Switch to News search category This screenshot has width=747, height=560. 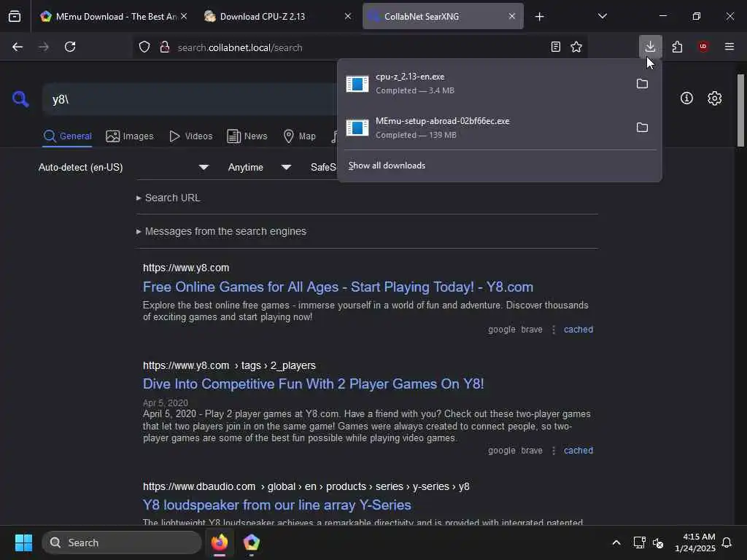247,136
